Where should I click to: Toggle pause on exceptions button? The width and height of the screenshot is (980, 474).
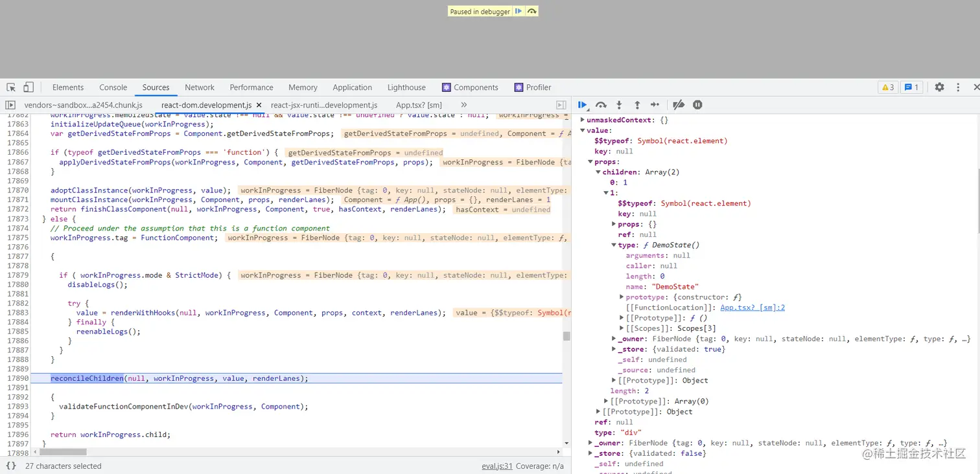697,105
